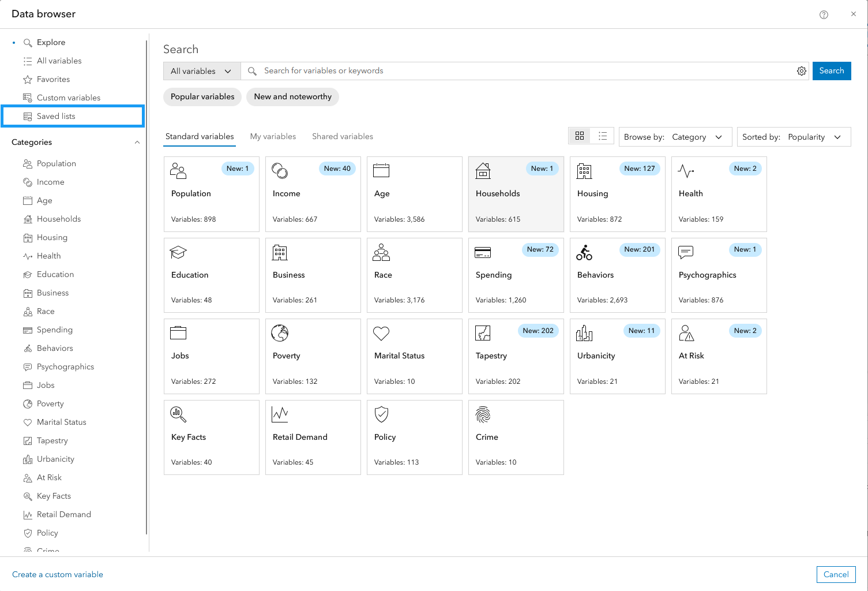
Task: Open the search settings gear icon
Action: [802, 70]
